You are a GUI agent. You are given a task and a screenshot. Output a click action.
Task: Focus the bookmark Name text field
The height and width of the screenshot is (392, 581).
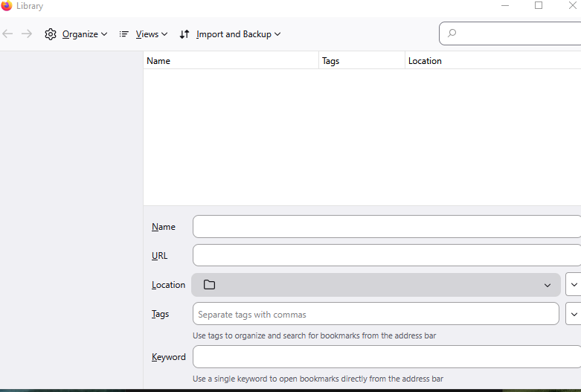point(385,227)
